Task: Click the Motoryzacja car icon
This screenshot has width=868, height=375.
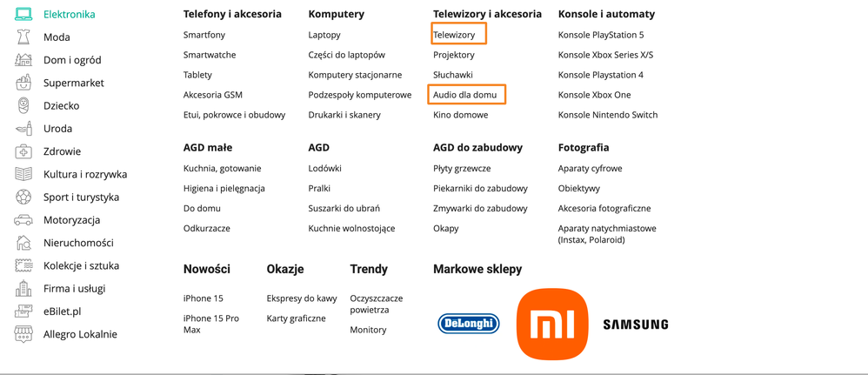Action: click(23, 220)
